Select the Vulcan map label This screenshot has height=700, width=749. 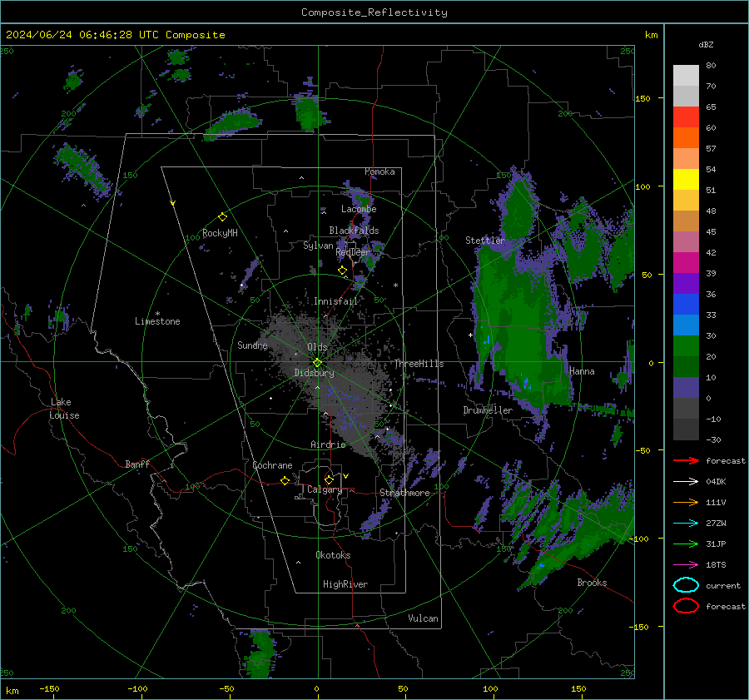coord(423,618)
